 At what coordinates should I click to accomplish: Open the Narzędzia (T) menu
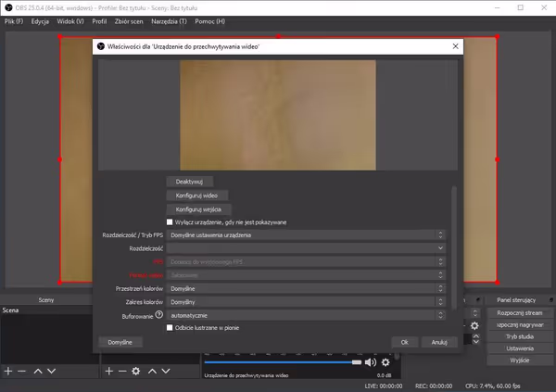[169, 21]
